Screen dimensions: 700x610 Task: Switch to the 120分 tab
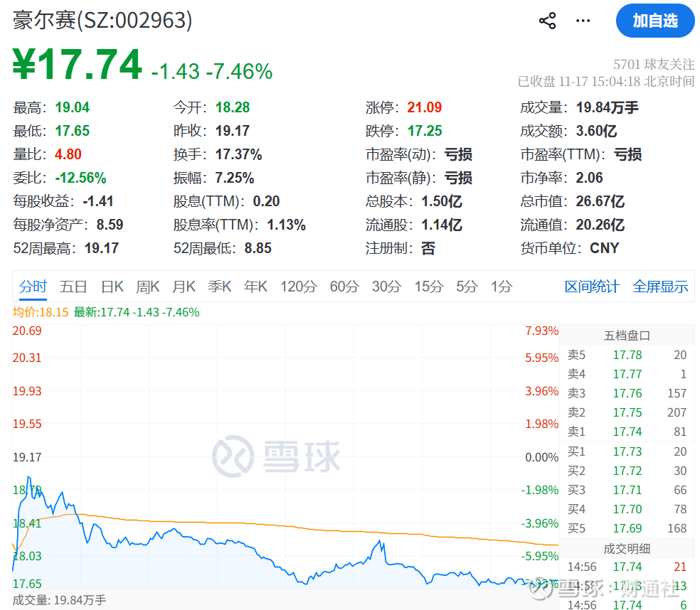[x=299, y=286]
